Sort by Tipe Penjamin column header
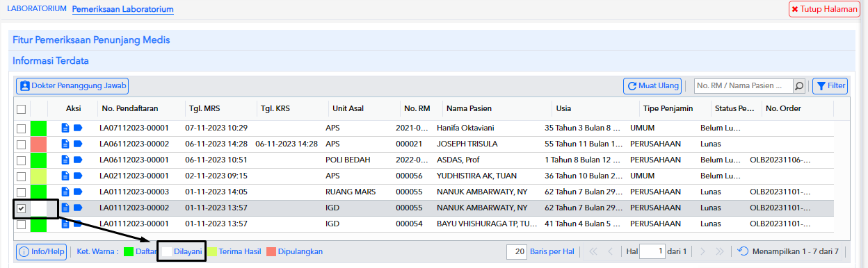Viewport: 868px width, 268px height. [668, 108]
